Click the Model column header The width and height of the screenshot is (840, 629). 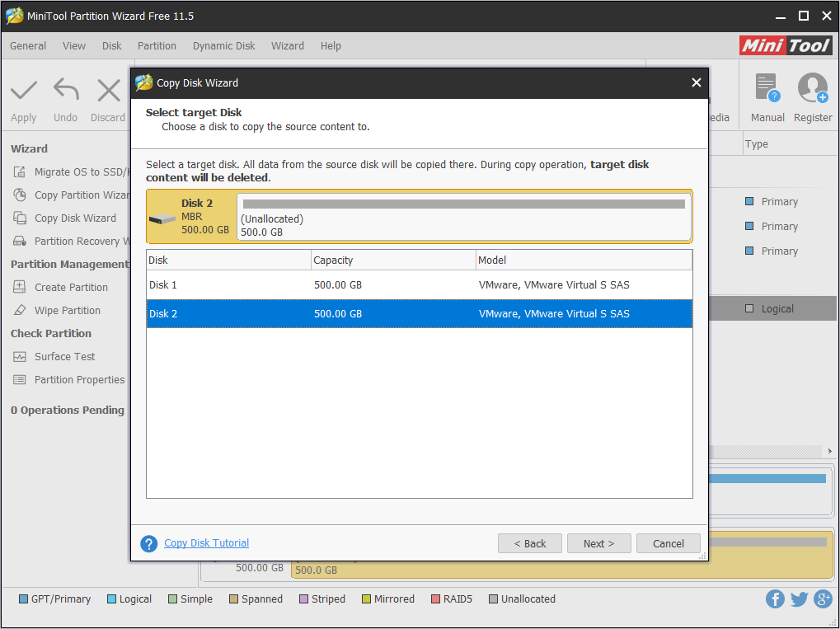pos(584,260)
